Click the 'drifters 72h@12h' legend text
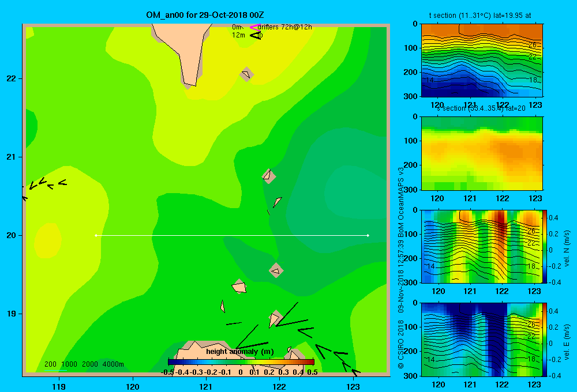Image resolution: width=577 pixels, height=392 pixels. pos(284,27)
